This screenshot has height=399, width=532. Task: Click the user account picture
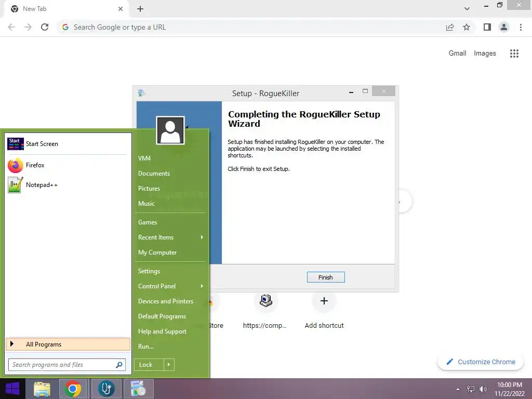[x=170, y=130]
